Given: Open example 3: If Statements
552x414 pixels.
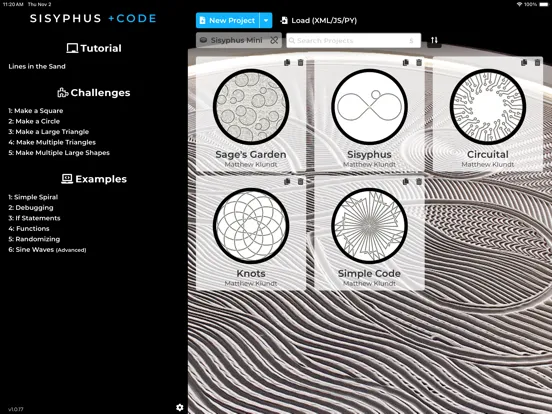Looking at the screenshot, I should tap(34, 218).
